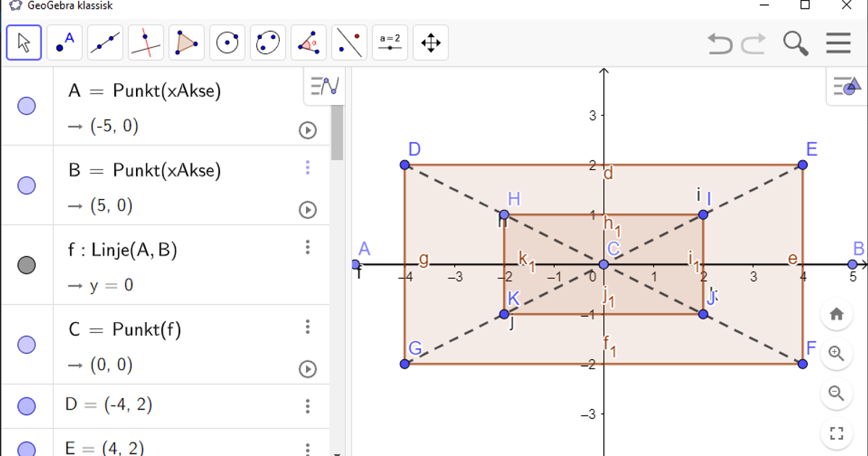Zoom out of the graphics view
The height and width of the screenshot is (456, 868).
(837, 394)
